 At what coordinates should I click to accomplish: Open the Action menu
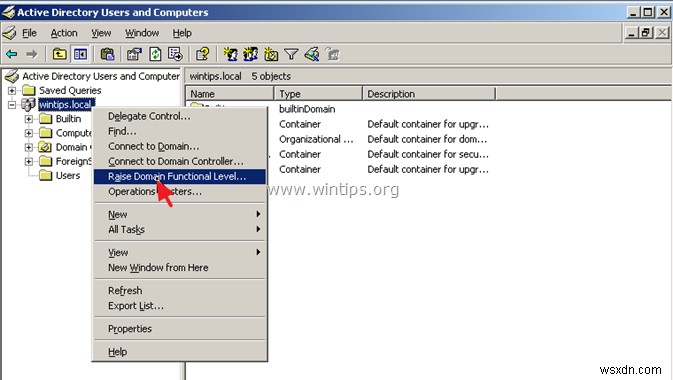coord(64,33)
